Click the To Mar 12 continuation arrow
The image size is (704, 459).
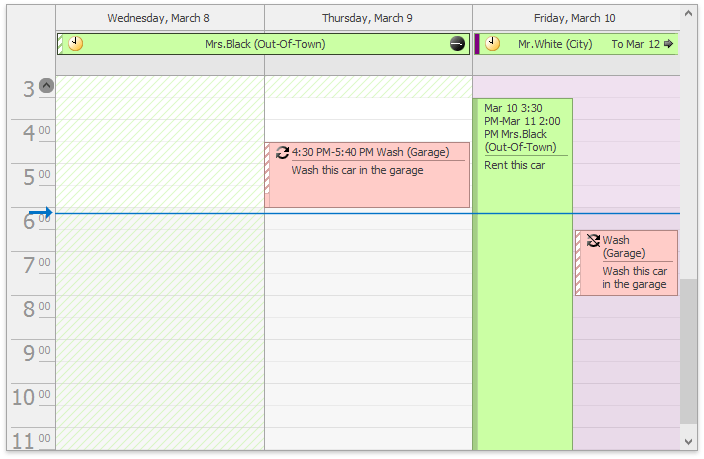(x=669, y=44)
